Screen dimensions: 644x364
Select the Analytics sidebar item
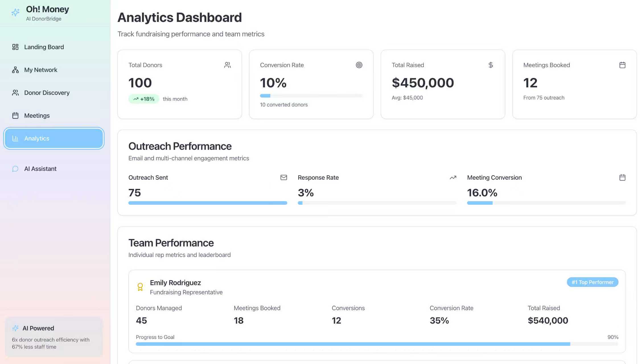[54, 138]
